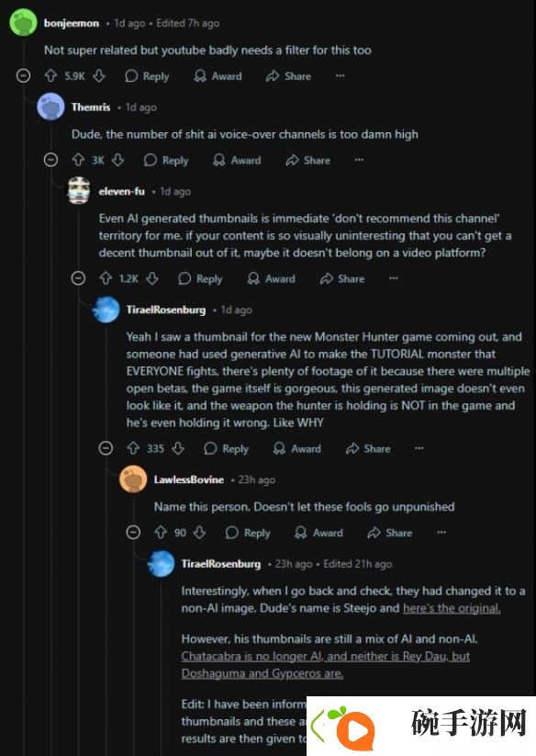Screen dimensions: 536x756
Task: Reply to eleven-fu's comment
Action: pos(200,278)
